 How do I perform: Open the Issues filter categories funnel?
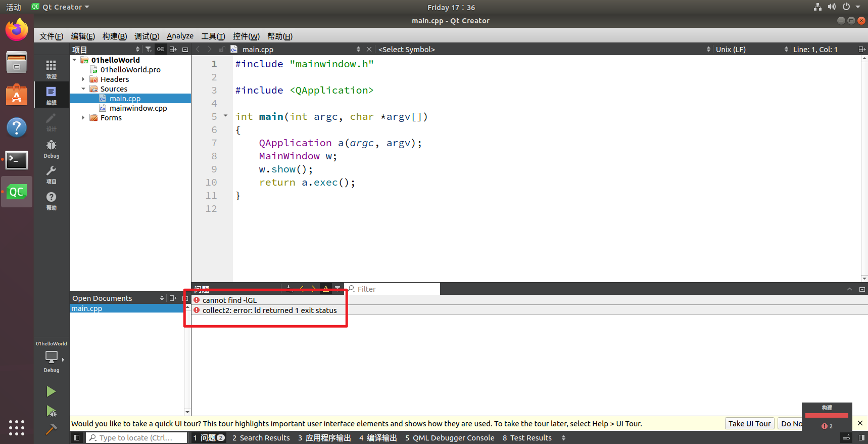(337, 289)
